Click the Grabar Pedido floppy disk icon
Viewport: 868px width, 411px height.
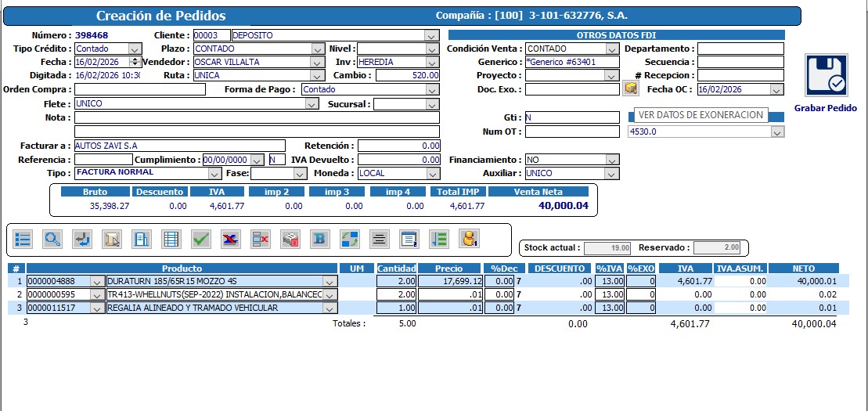(x=826, y=76)
